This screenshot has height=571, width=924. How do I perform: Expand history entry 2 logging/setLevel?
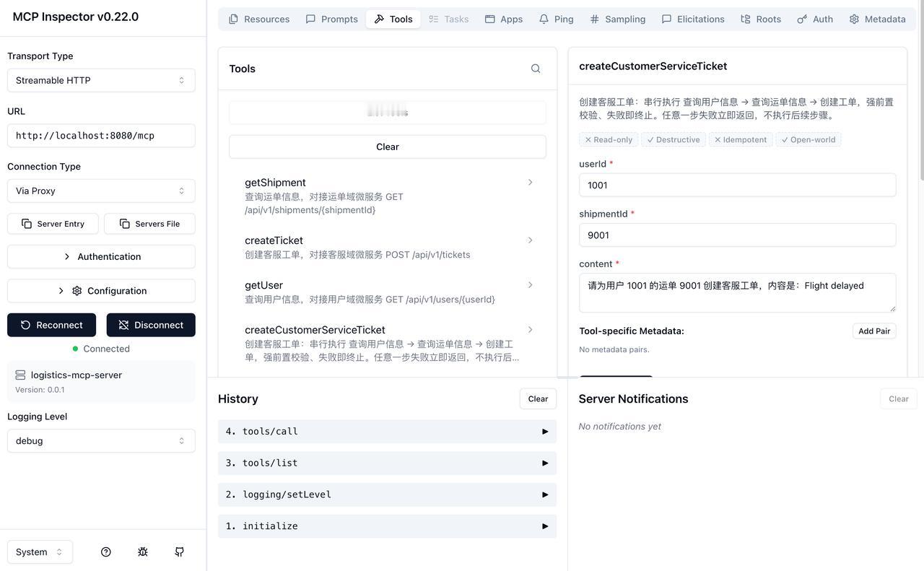pyautogui.click(x=387, y=494)
